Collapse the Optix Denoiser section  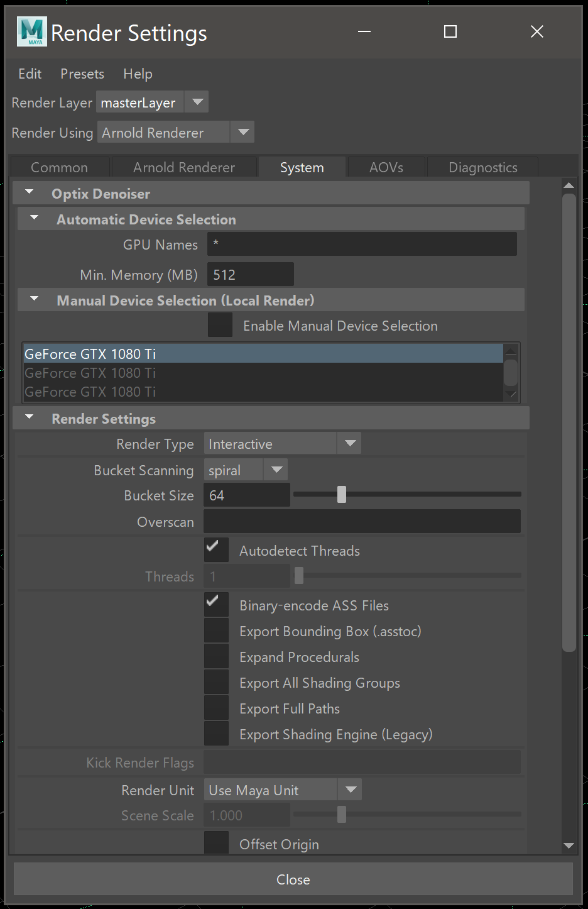[28, 193]
